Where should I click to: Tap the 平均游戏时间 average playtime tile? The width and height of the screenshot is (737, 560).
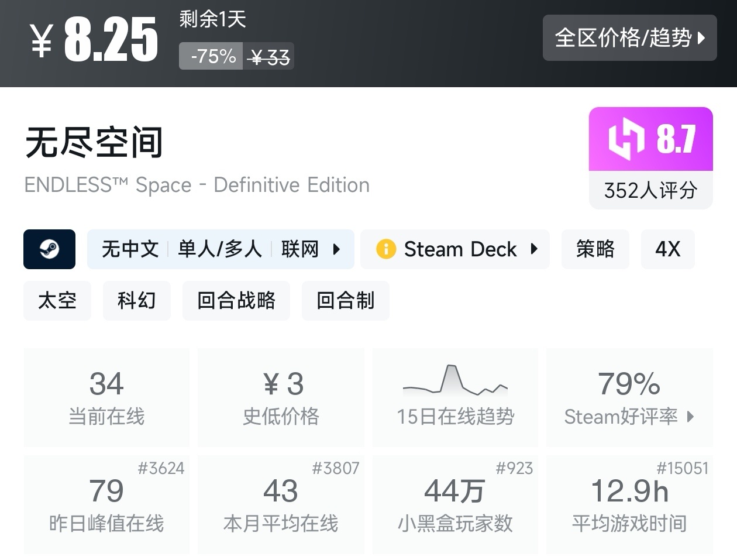(629, 504)
